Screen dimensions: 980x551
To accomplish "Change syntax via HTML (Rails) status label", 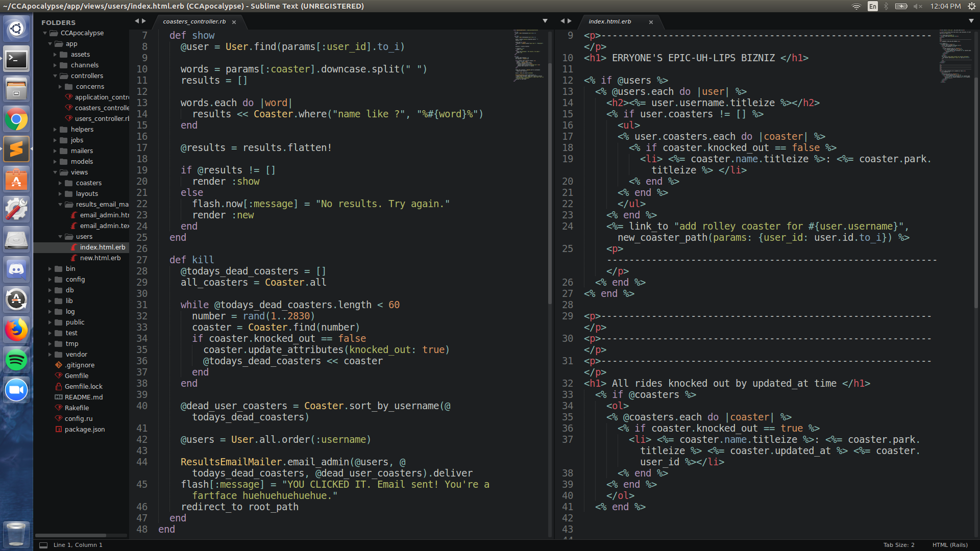I will coord(949,545).
